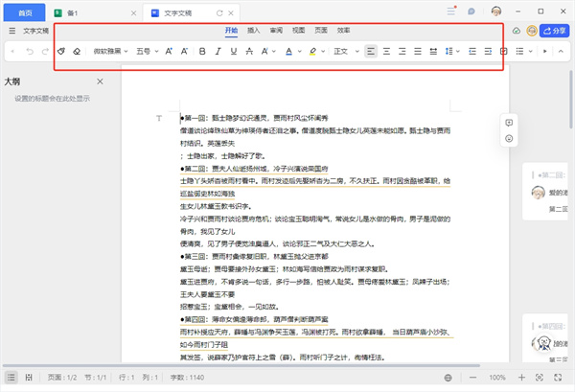Screen dimensions: 575x392
Task: Toggle underline formatting
Action: [234, 52]
